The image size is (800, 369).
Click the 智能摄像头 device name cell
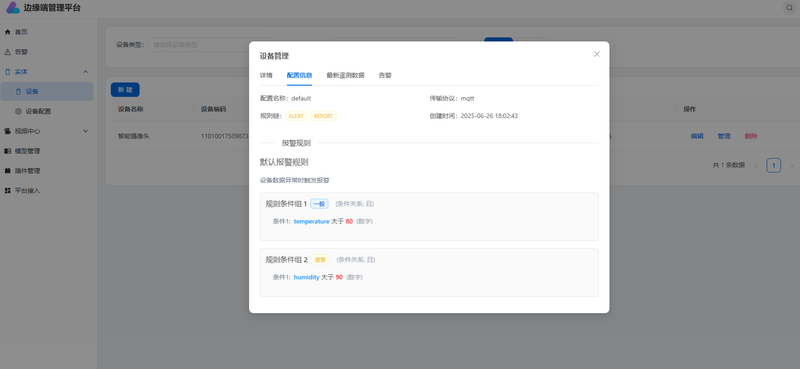[x=134, y=136]
